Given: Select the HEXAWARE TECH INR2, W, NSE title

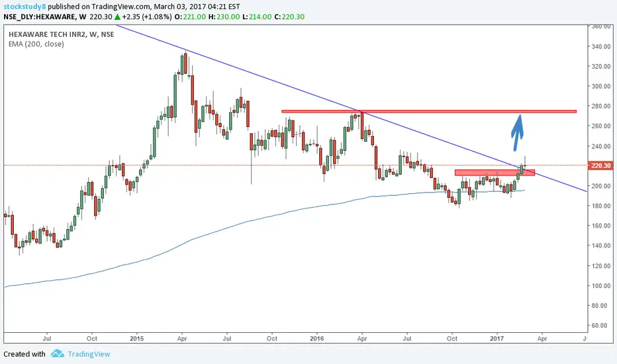Looking at the screenshot, I should coord(62,34).
